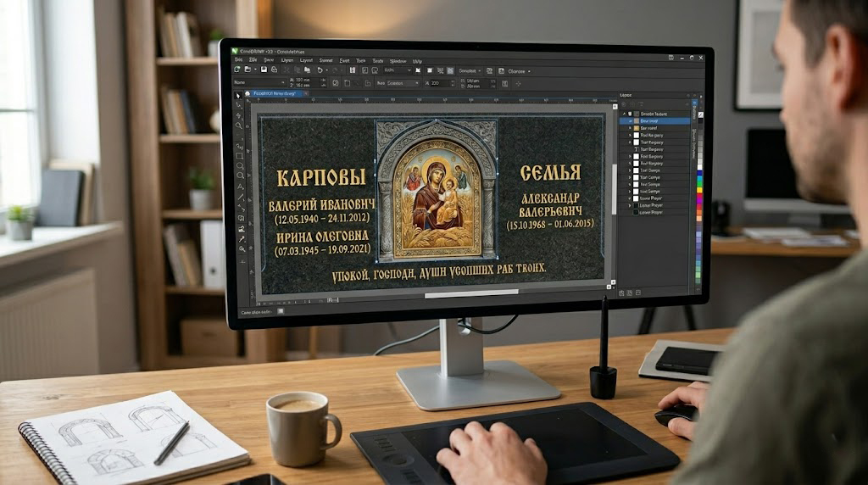Image resolution: width=868 pixels, height=485 pixels.
Task: Select the Polygon tool in toolbox
Action: coord(240,176)
